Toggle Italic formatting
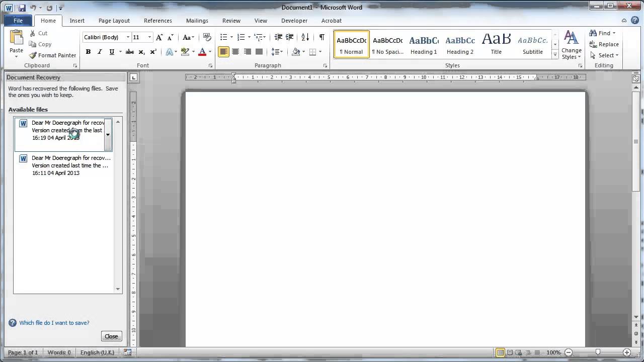Viewport: 644px width, 362px height. point(100,52)
